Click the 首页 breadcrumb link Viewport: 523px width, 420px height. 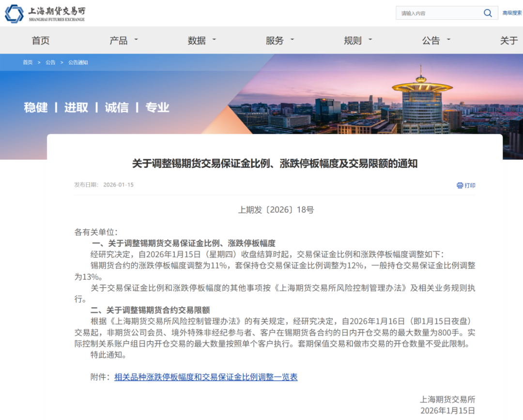[x=28, y=62]
